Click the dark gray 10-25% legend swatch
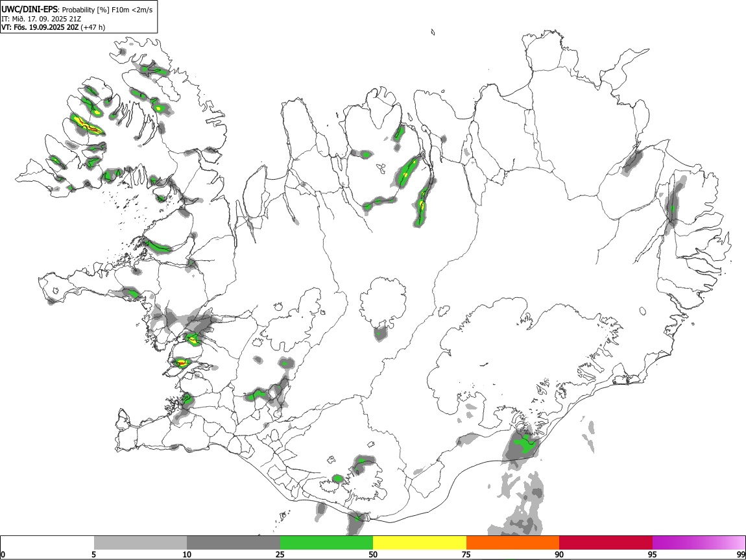 (234, 542)
